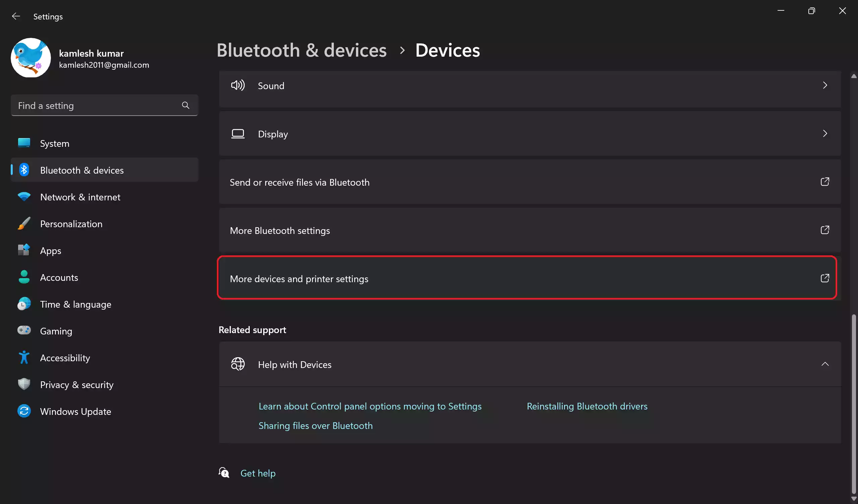This screenshot has height=504, width=858.
Task: Click external link icon for More Bluetooth settings
Action: click(824, 230)
